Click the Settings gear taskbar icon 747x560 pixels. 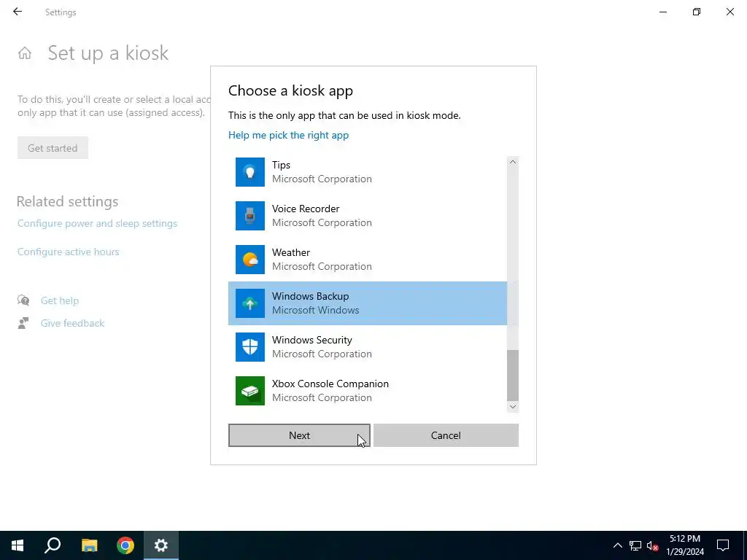[161, 545]
